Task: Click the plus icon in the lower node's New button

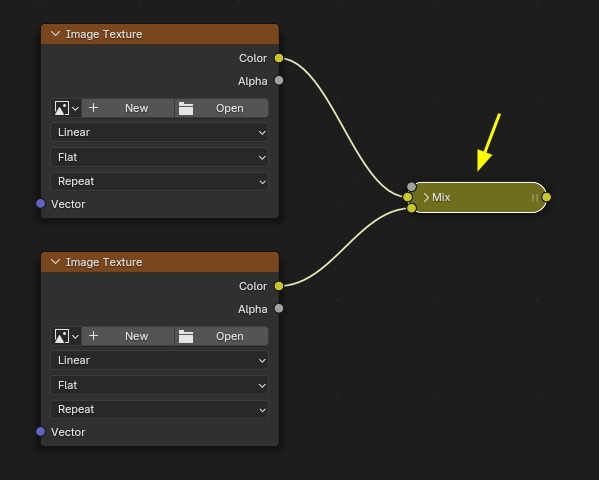Action: [x=94, y=336]
